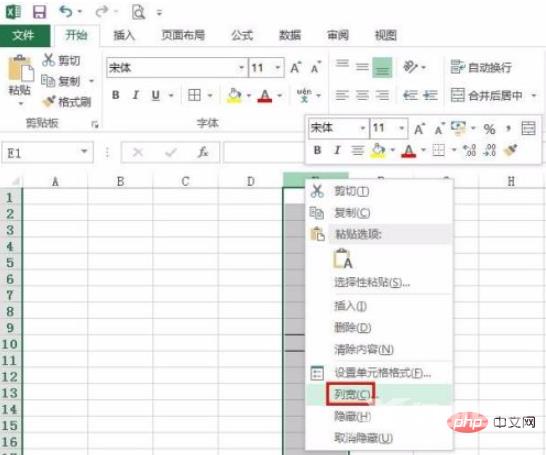The image size is (546, 455).
Task: Switch to the Data (数据) tab
Action: point(290,35)
